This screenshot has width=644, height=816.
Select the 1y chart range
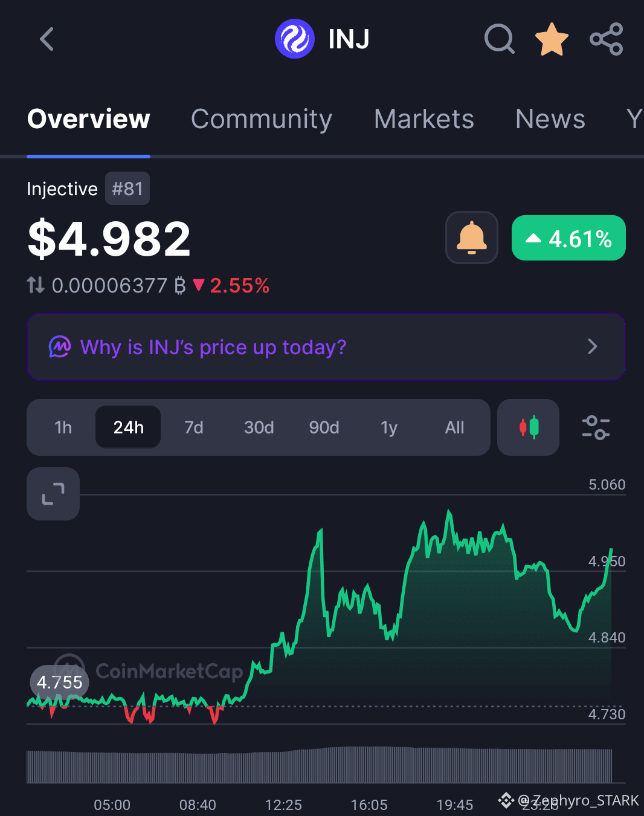click(x=389, y=427)
